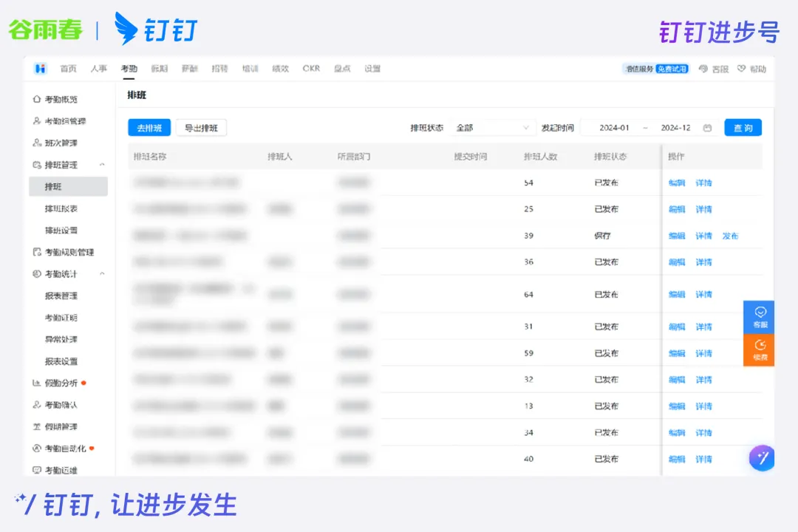This screenshot has width=798, height=532.
Task: Click the 免费试用 badge in the top bar
Action: tap(672, 69)
